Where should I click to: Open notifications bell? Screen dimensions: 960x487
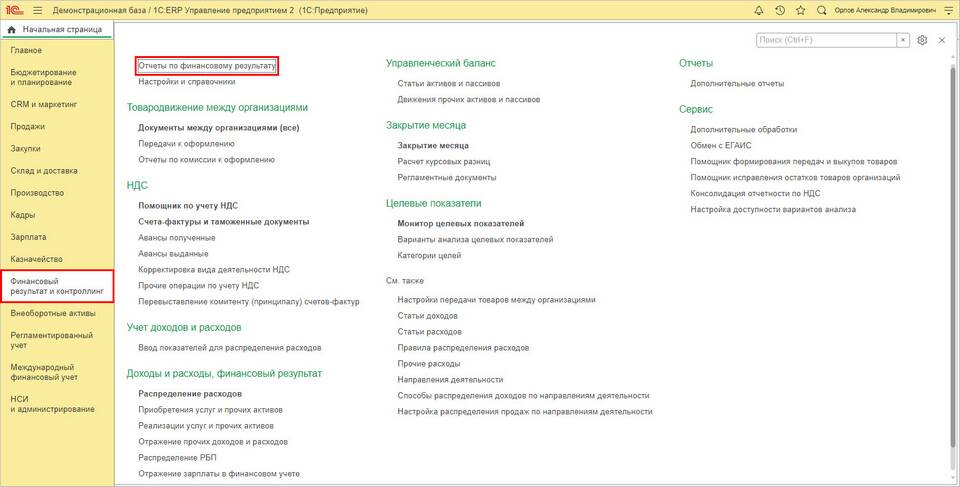coord(759,10)
